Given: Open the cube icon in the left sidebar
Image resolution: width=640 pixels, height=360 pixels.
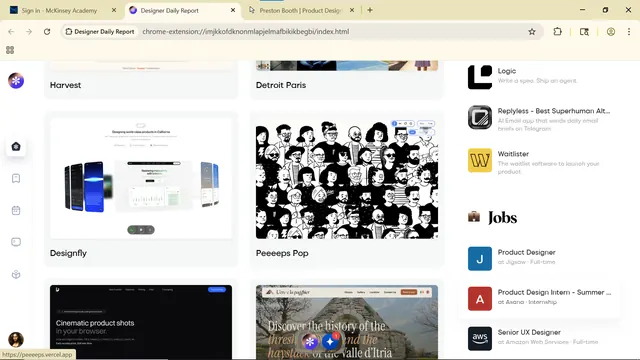Looking at the screenshot, I should 16,274.
